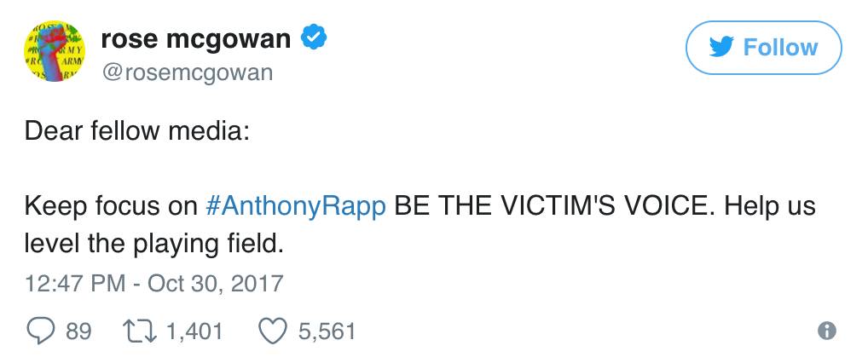Click the display name "rose mcgowan"

tap(196, 37)
